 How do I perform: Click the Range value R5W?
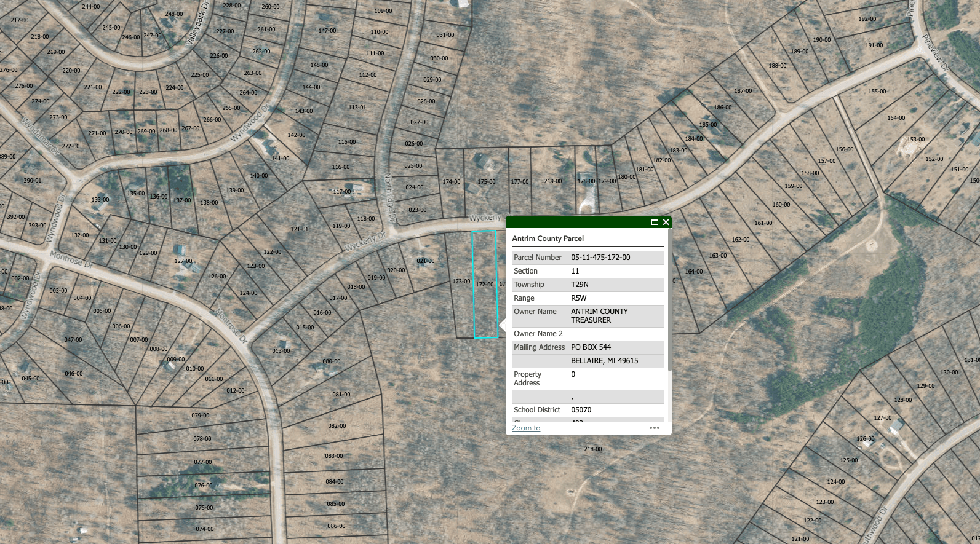(579, 298)
